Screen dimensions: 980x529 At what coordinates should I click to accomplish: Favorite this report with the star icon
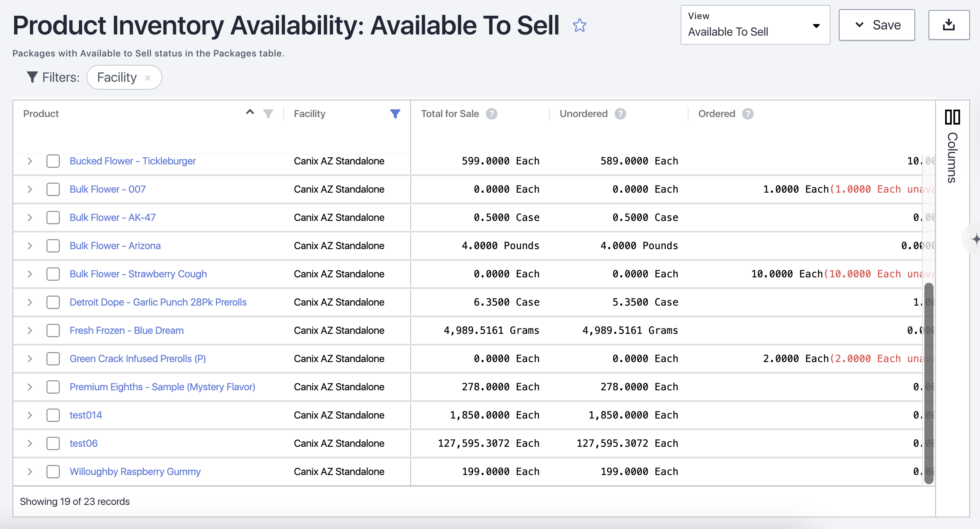coord(579,25)
